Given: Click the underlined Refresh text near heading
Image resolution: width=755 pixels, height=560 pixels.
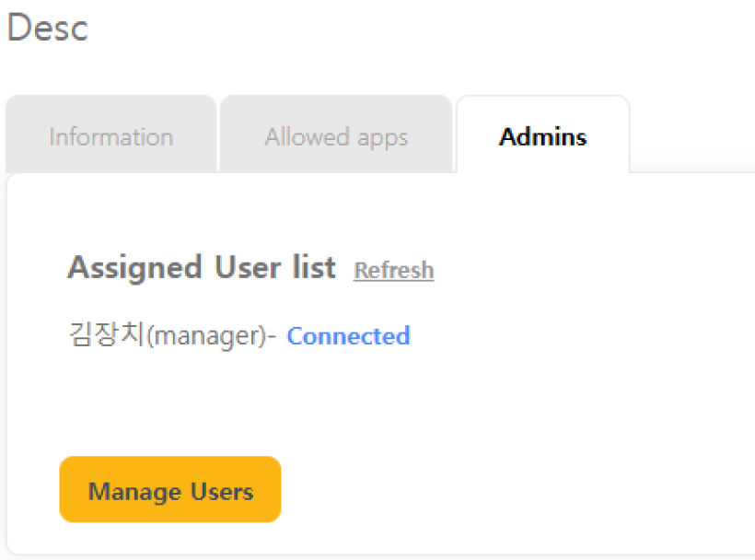Looking at the screenshot, I should pos(393,271).
